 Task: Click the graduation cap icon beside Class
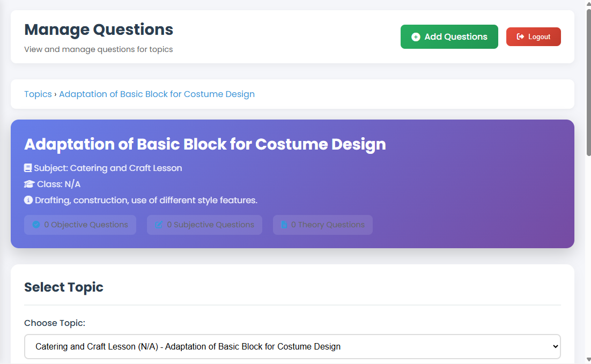pyautogui.click(x=29, y=184)
